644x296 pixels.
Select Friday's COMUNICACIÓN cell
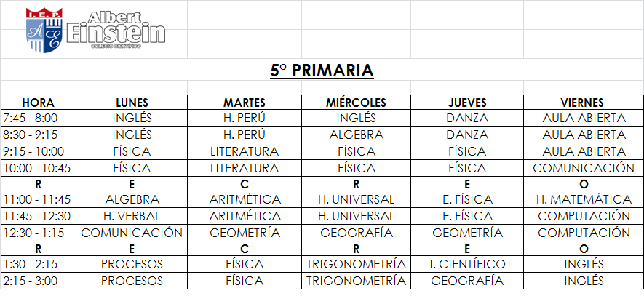click(x=583, y=167)
